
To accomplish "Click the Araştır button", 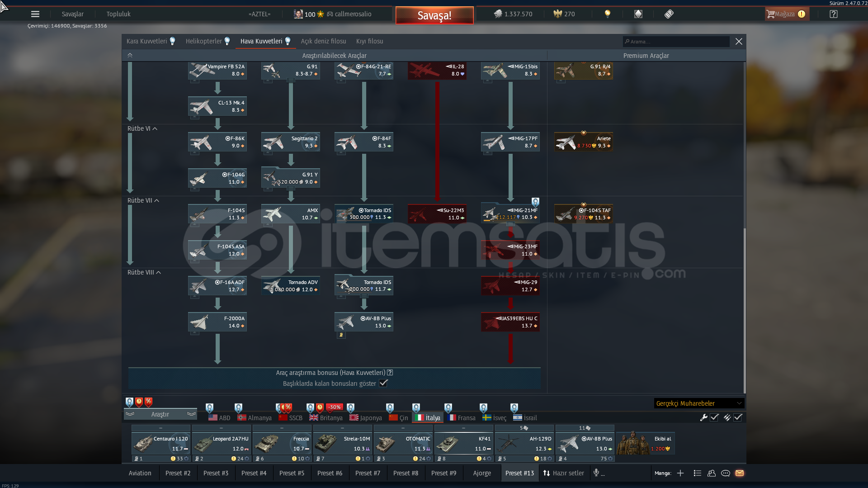I will click(x=160, y=414).
